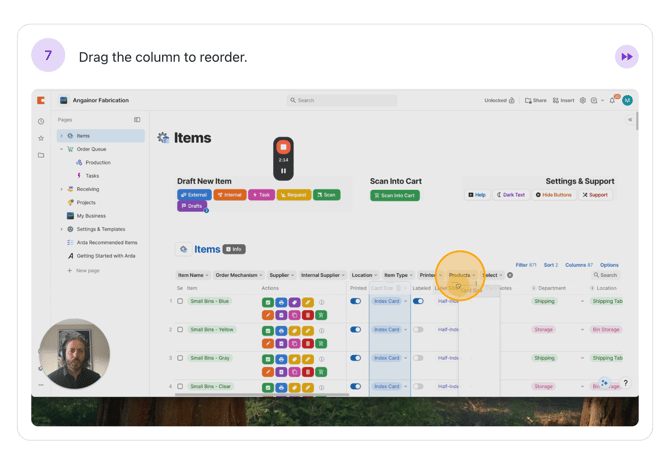Toggle the Printed switch for Small Bins - Blue
The width and height of the screenshot is (670, 461).
pyautogui.click(x=355, y=301)
